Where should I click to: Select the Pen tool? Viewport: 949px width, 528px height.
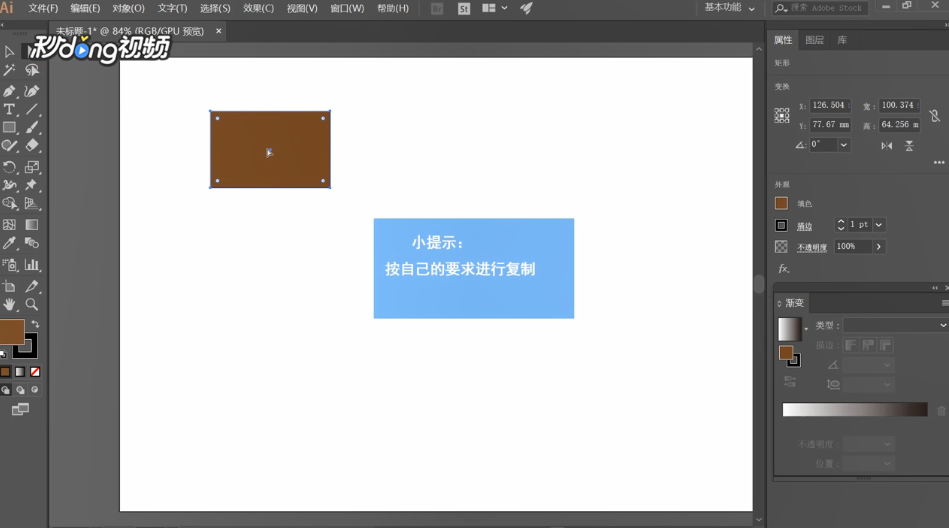[9, 91]
